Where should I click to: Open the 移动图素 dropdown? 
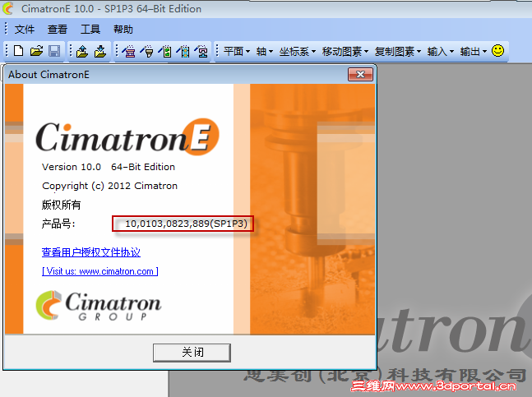[345, 52]
